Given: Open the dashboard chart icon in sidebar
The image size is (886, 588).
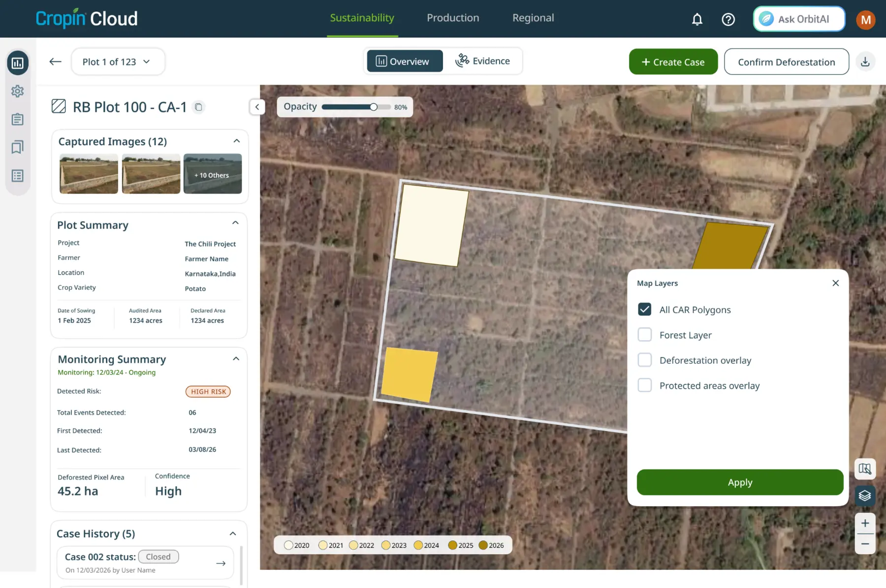Looking at the screenshot, I should click(18, 63).
